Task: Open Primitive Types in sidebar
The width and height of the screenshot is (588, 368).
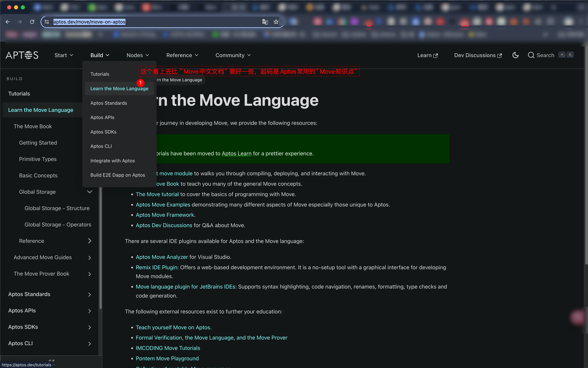Action: click(38, 159)
